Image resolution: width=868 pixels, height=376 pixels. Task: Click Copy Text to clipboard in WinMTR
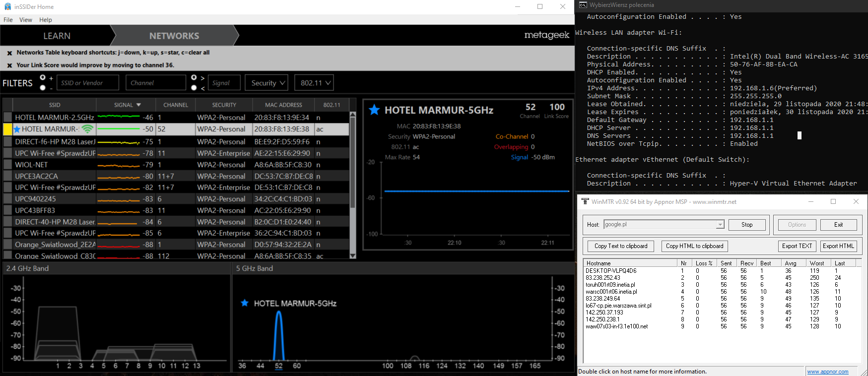[x=621, y=246]
